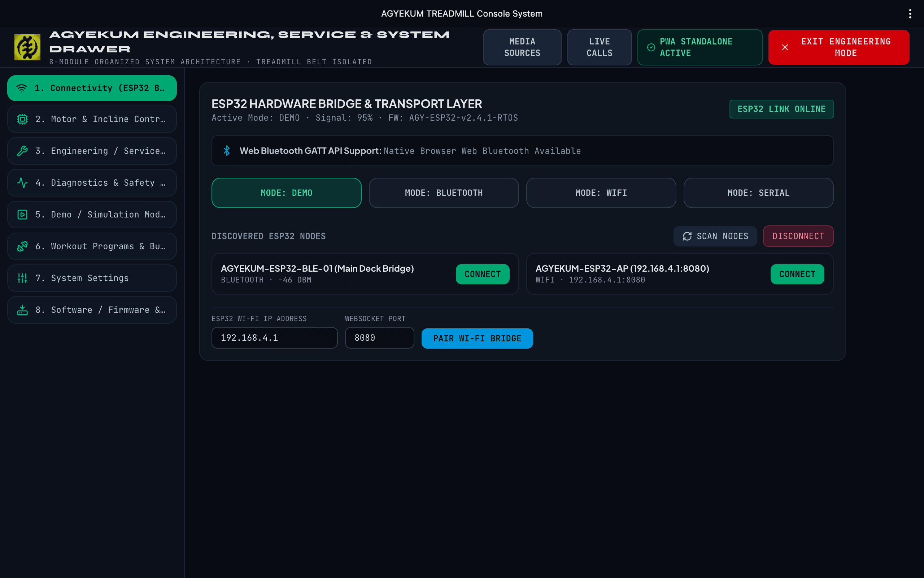
Task: Focus the WebSocket port field
Action: click(379, 337)
